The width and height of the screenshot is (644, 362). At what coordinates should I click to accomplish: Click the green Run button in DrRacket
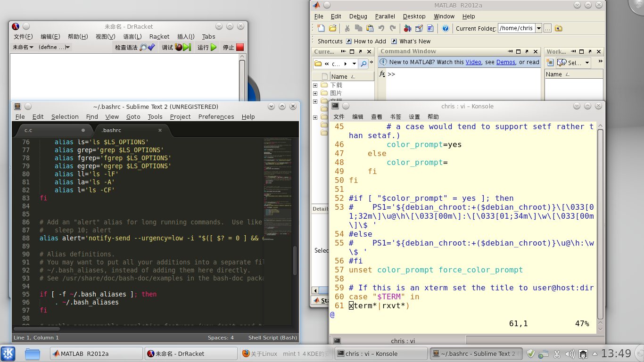coord(207,47)
